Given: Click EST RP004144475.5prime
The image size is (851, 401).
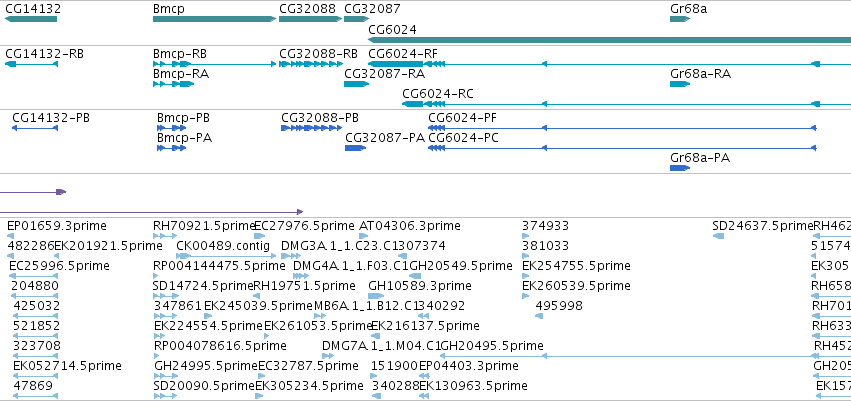Looking at the screenshot, I should click(158, 276).
